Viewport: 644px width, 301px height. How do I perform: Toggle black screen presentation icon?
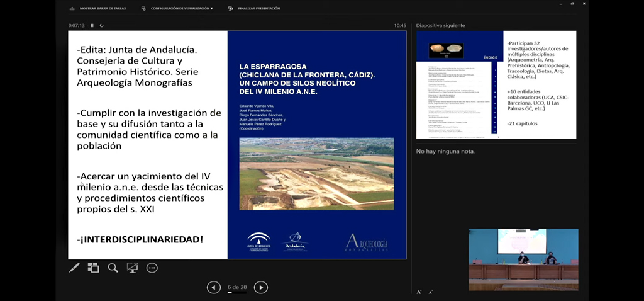click(x=132, y=268)
